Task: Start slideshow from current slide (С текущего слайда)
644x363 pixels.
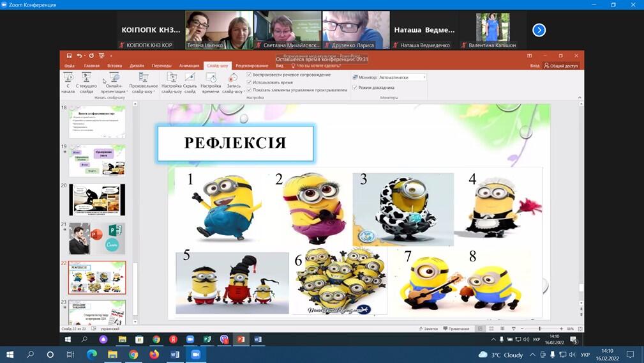Action: pyautogui.click(x=86, y=82)
